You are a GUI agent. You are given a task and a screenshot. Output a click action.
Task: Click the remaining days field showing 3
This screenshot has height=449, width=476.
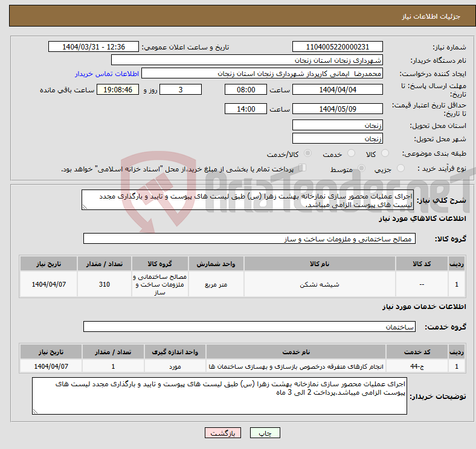coord(181,90)
